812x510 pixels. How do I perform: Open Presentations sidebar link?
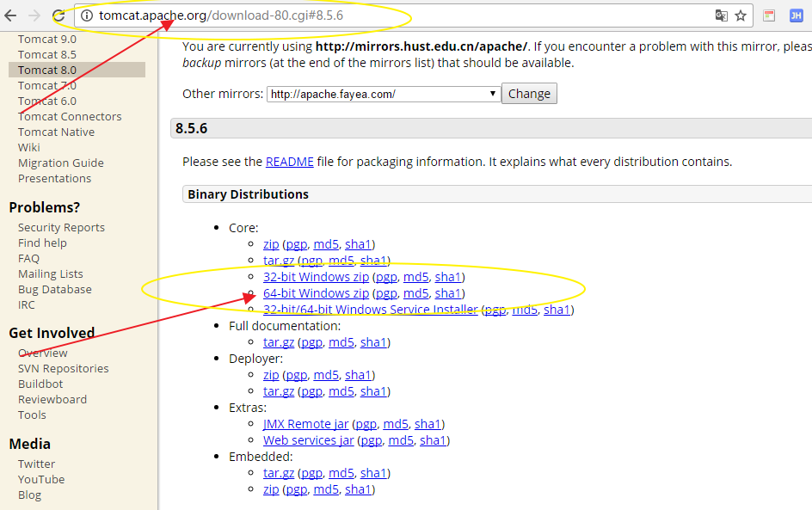coord(54,179)
